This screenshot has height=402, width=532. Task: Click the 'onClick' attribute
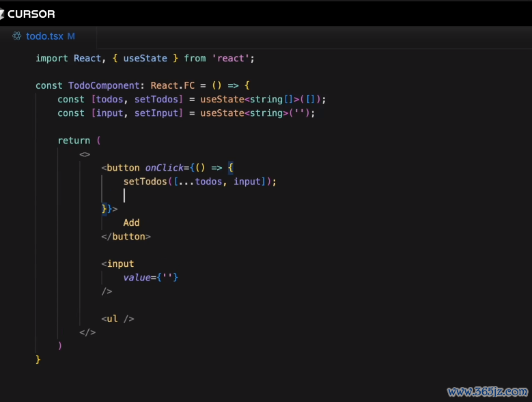[x=164, y=168]
